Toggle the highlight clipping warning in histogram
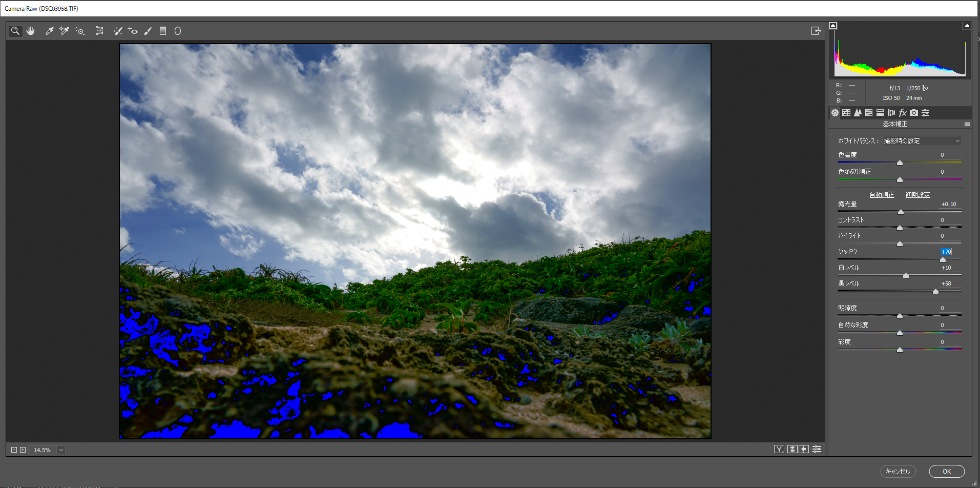 [x=967, y=26]
